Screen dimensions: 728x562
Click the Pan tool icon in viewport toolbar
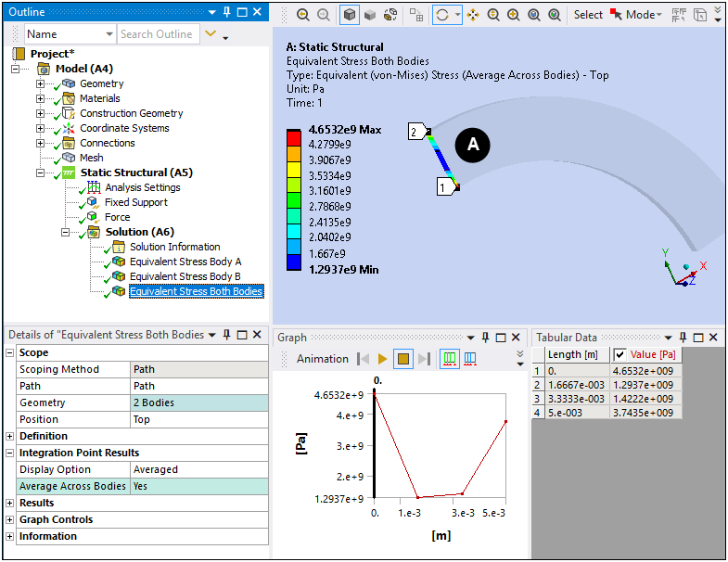click(x=474, y=15)
